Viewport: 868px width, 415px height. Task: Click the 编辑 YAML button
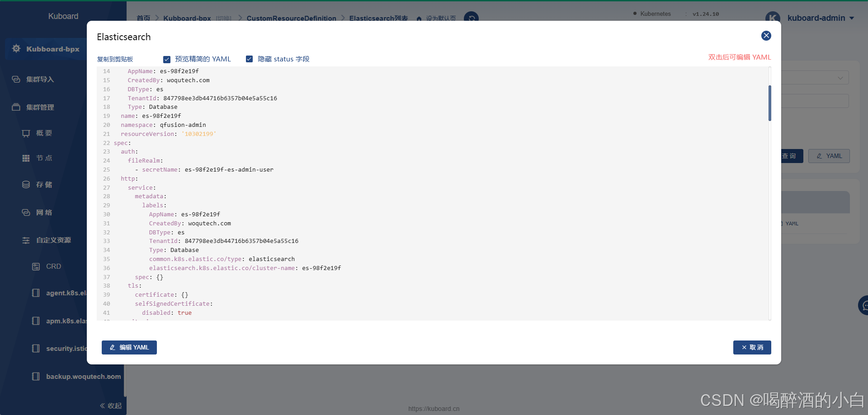click(129, 347)
